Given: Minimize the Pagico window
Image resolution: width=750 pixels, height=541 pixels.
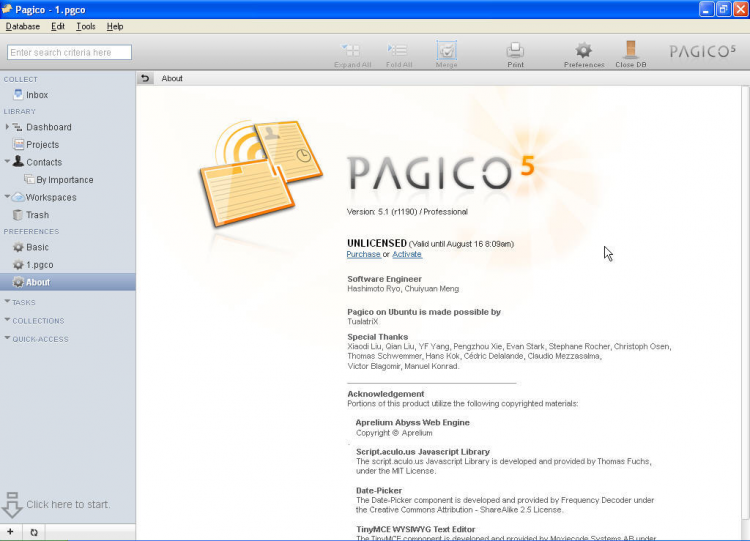Looking at the screenshot, I should coord(706,9).
